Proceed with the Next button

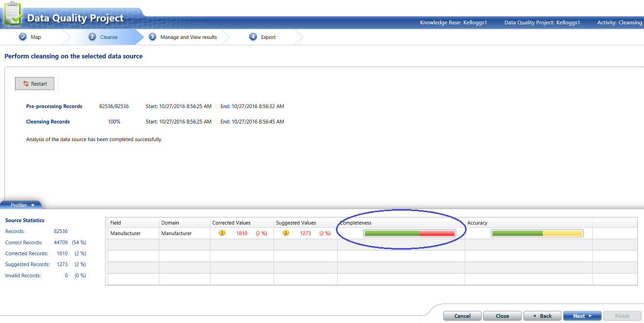point(582,316)
